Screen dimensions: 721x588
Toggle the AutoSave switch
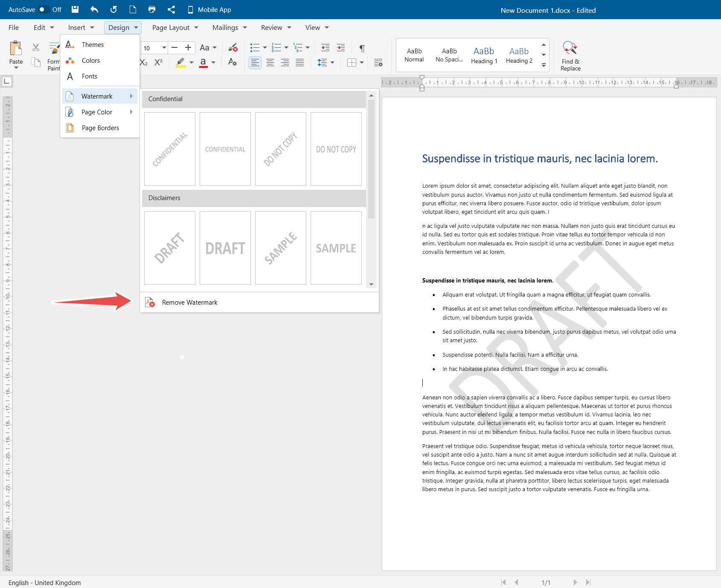(x=44, y=9)
